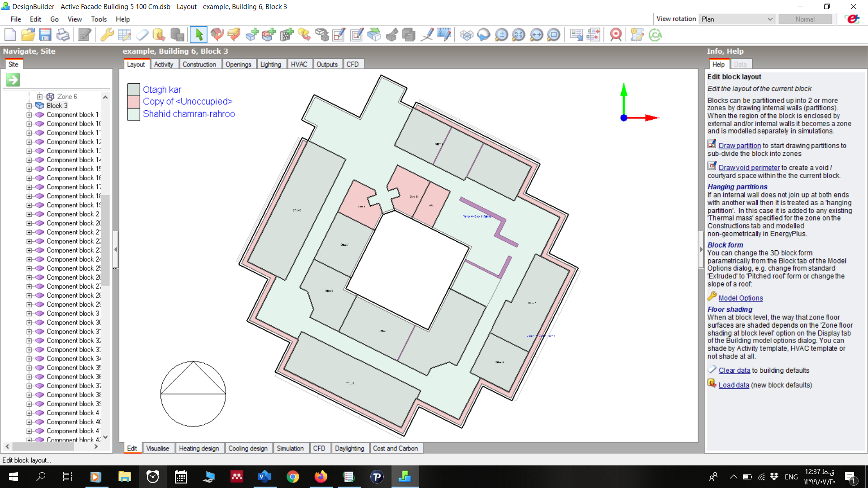Viewport: 868px width, 488px height.
Task: Click the pink Copy of Unoccupied swatch
Action: [x=133, y=102]
